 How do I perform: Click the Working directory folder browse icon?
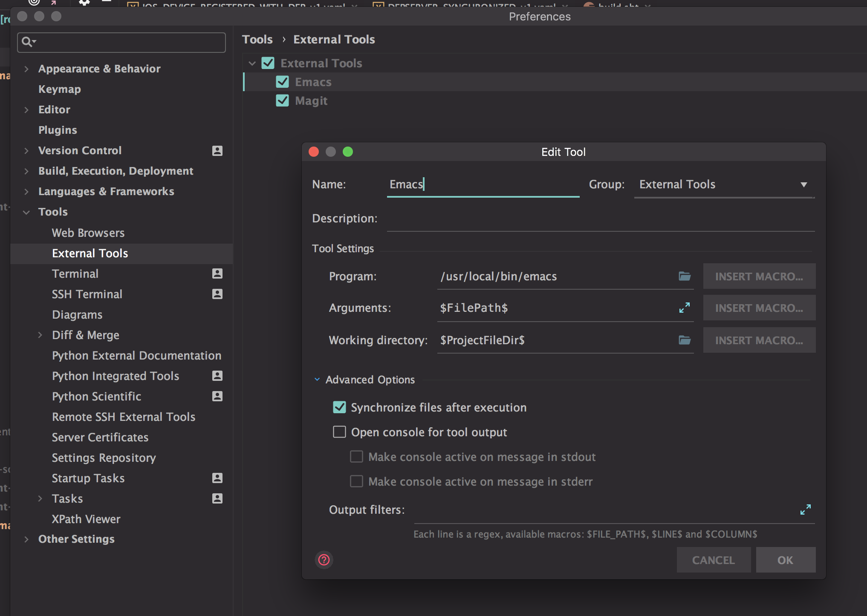point(685,340)
